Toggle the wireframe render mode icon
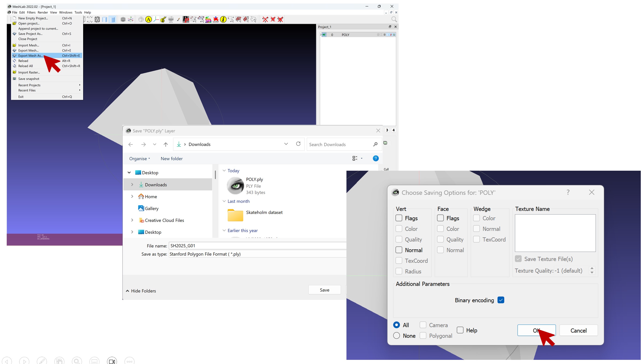644x364 pixels. click(x=97, y=19)
